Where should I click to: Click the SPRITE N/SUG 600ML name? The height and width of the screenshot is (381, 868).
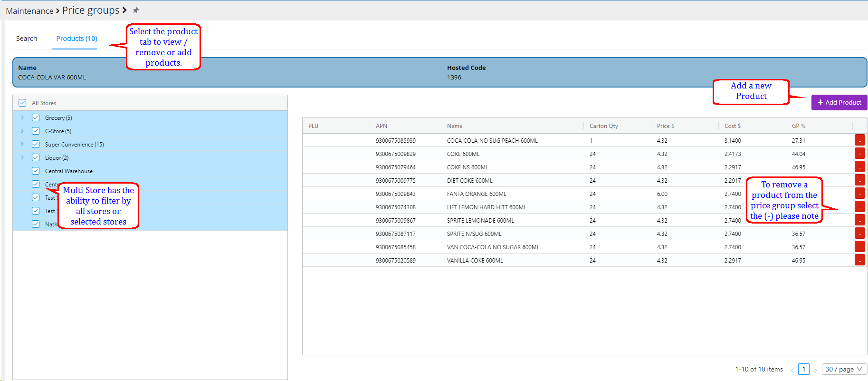click(x=474, y=234)
